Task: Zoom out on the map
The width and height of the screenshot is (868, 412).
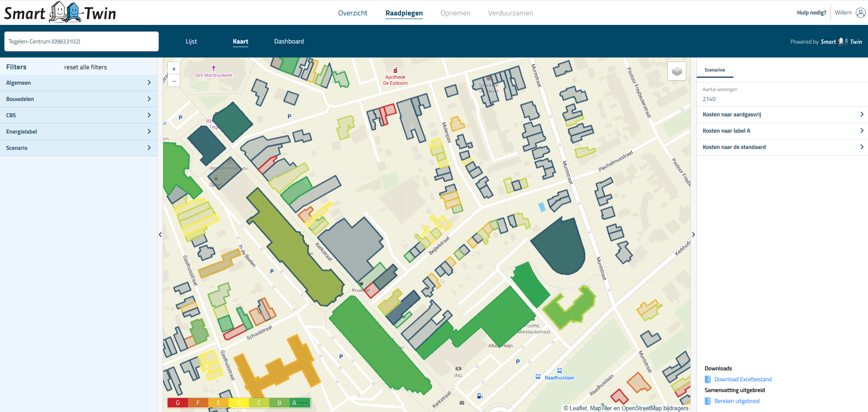Action: pyautogui.click(x=174, y=81)
